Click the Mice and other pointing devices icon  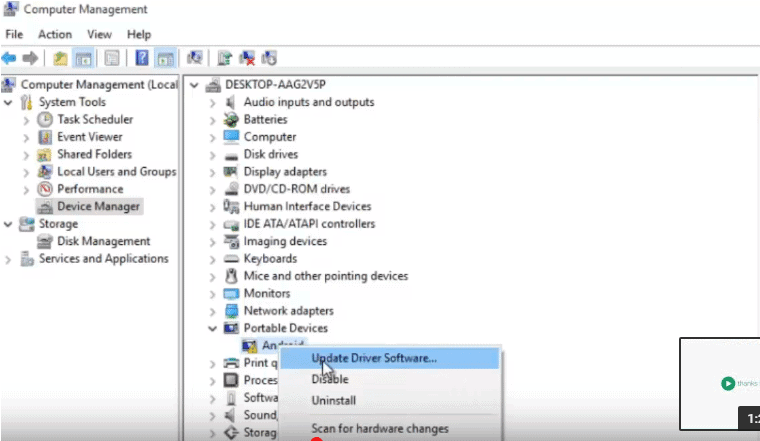[x=231, y=276]
